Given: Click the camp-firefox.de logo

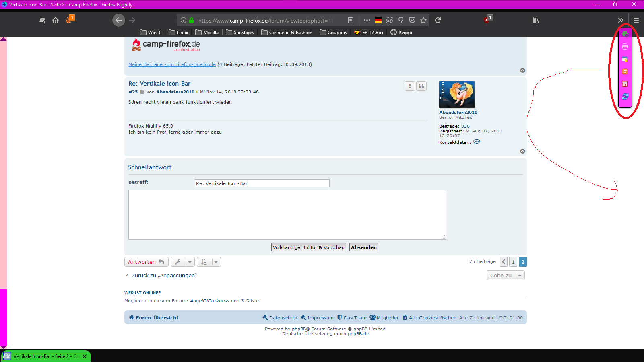Looking at the screenshot, I should 166,45.
